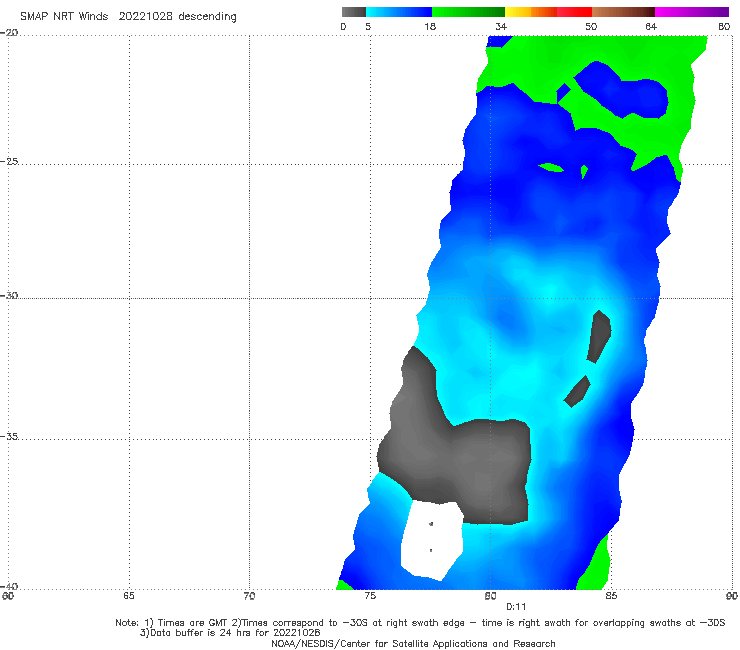Click the latitude axis label '-40'

9,586
